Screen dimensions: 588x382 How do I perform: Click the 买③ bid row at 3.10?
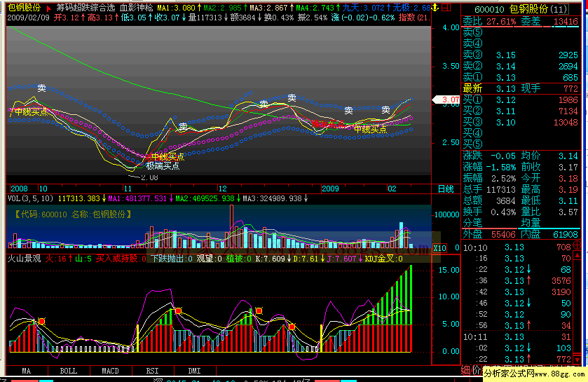[521, 122]
